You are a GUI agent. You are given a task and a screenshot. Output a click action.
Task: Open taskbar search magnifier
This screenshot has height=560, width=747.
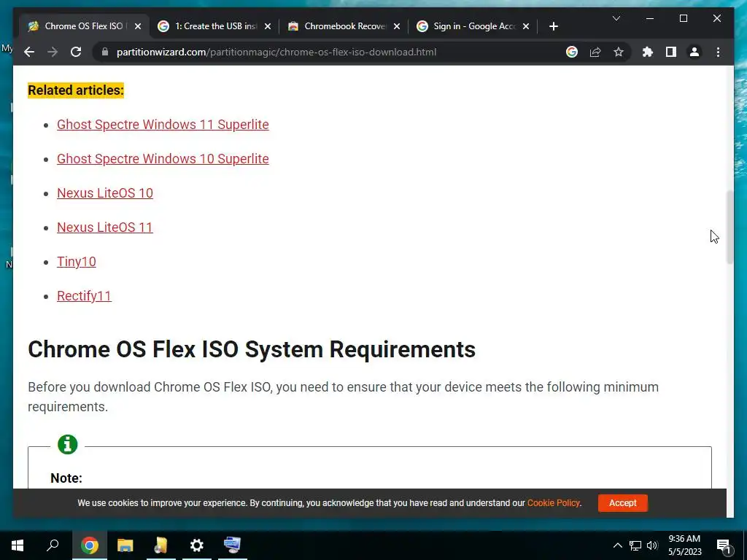[x=53, y=545]
